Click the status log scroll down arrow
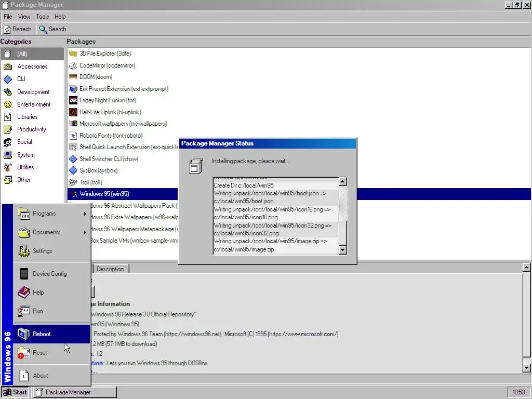 (x=343, y=250)
